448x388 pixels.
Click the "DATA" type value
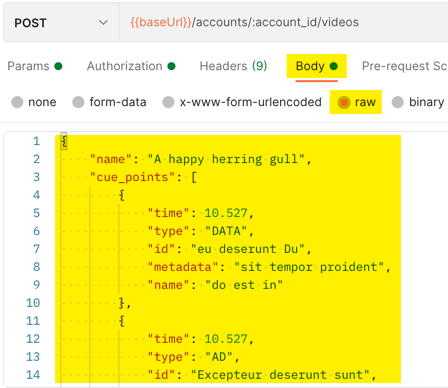(226, 231)
